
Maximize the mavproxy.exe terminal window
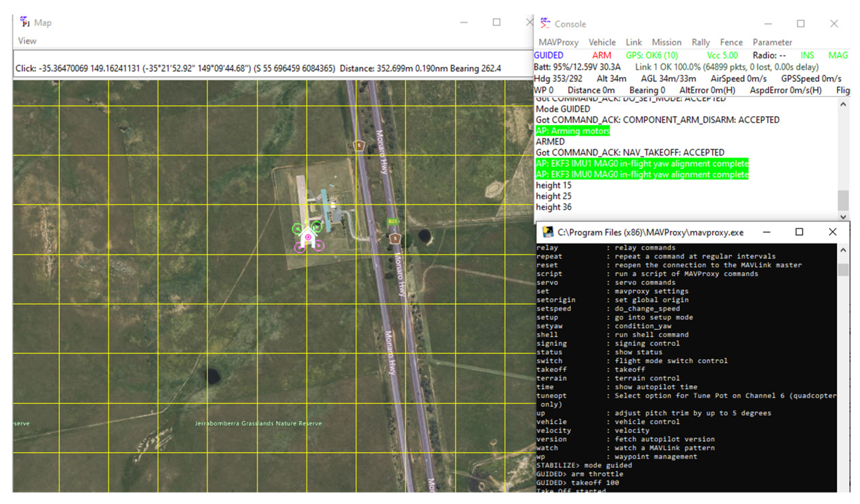(799, 232)
